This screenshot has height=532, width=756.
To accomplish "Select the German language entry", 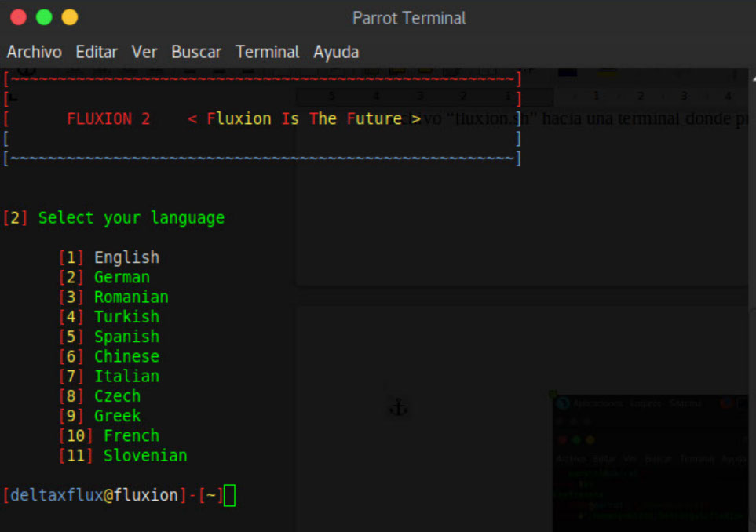I will point(122,277).
